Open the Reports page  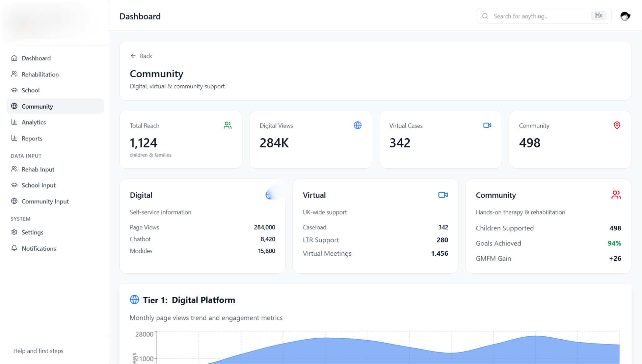point(32,138)
